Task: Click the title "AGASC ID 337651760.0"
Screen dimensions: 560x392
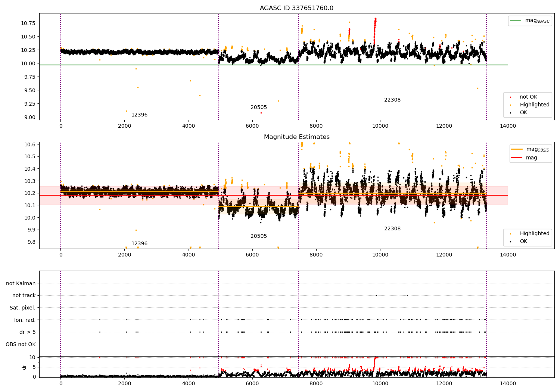Action: [x=296, y=8]
